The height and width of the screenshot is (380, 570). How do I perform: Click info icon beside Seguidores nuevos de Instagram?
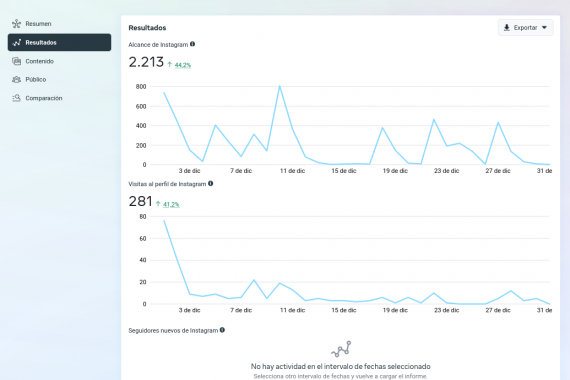pyautogui.click(x=222, y=330)
